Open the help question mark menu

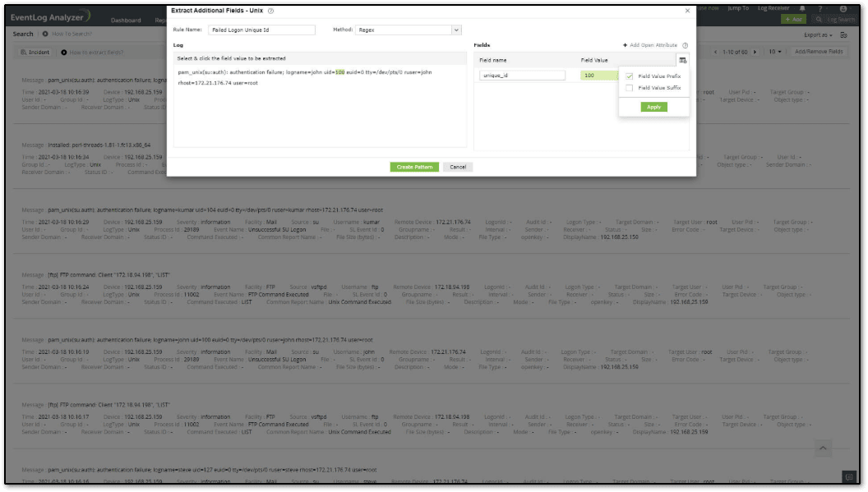point(820,8)
